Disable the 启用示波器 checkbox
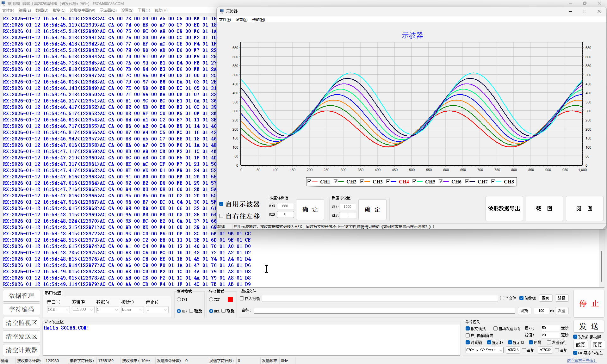607x364 pixels. [221, 204]
